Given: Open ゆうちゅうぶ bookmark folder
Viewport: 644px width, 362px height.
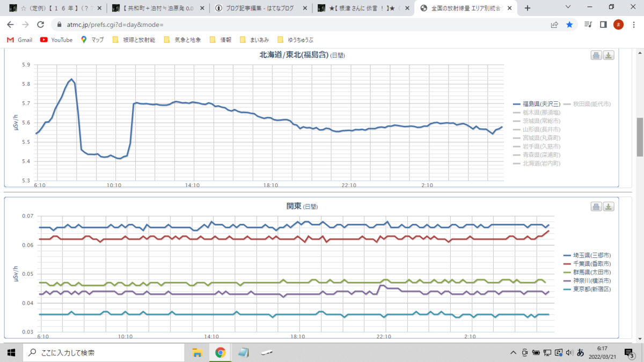Looking at the screenshot, I should [296, 40].
